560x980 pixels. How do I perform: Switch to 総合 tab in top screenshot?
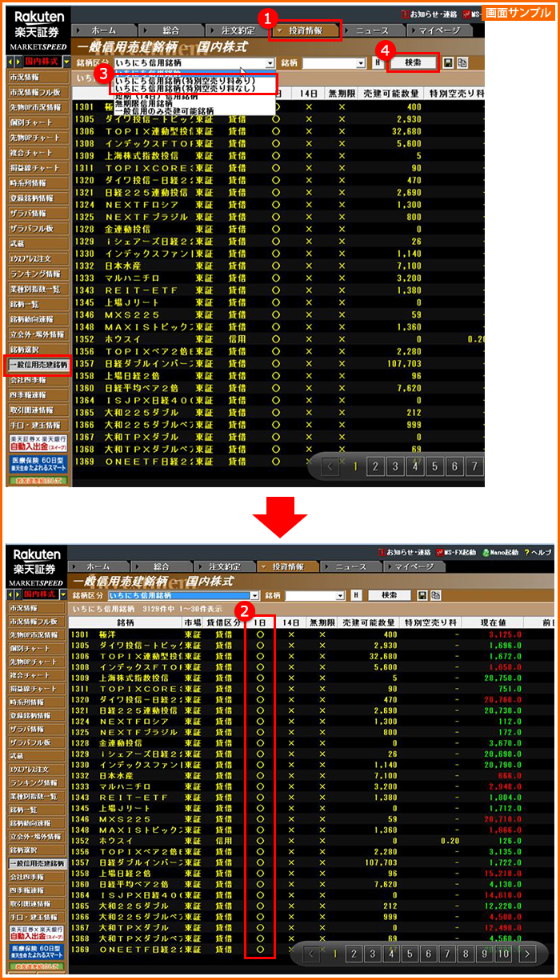170,30
